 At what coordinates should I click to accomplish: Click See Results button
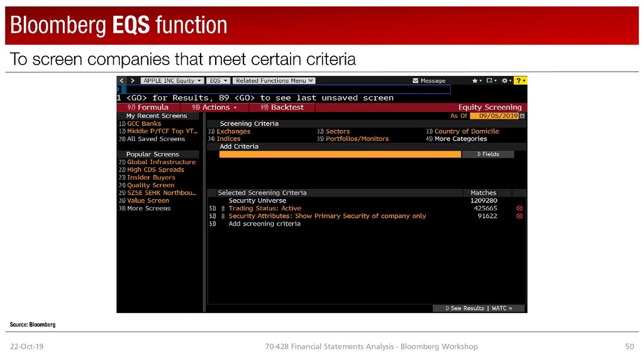tap(465, 308)
